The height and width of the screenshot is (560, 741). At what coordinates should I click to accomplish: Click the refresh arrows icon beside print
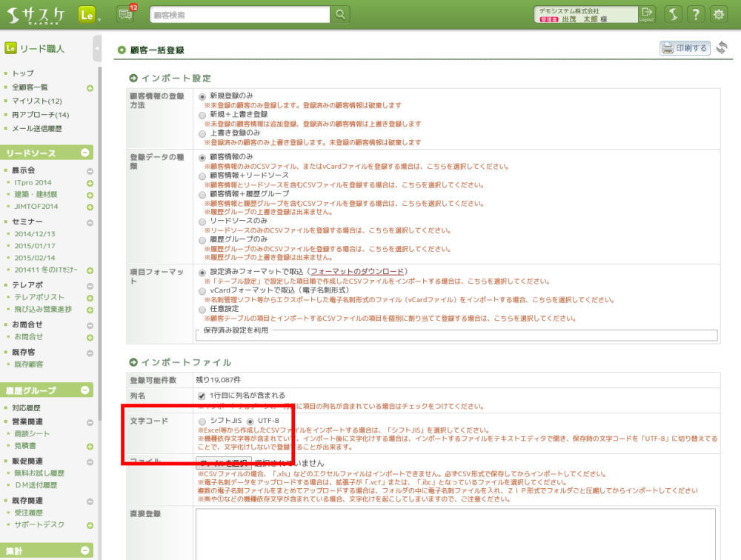[x=722, y=48]
